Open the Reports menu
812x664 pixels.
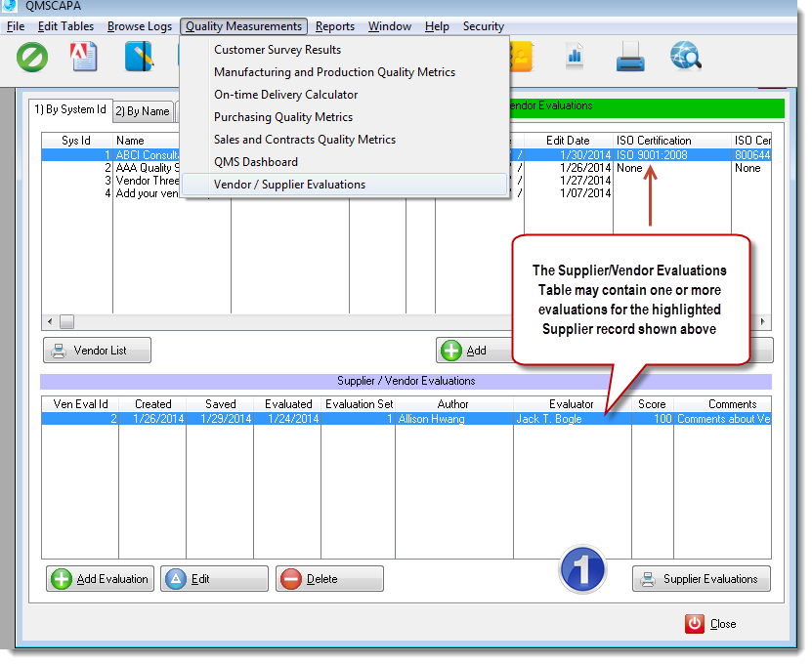coord(335,26)
